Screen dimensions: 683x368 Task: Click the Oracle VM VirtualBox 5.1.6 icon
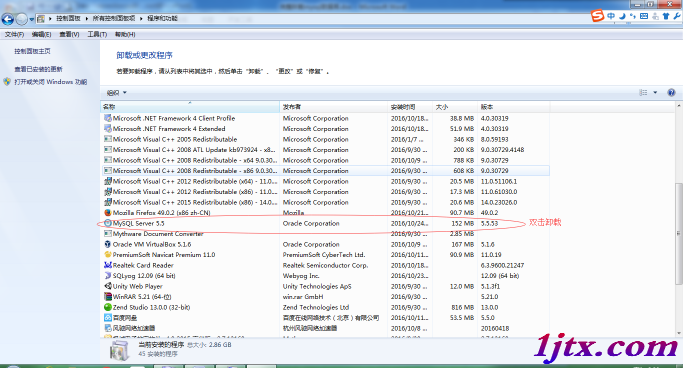(108, 244)
